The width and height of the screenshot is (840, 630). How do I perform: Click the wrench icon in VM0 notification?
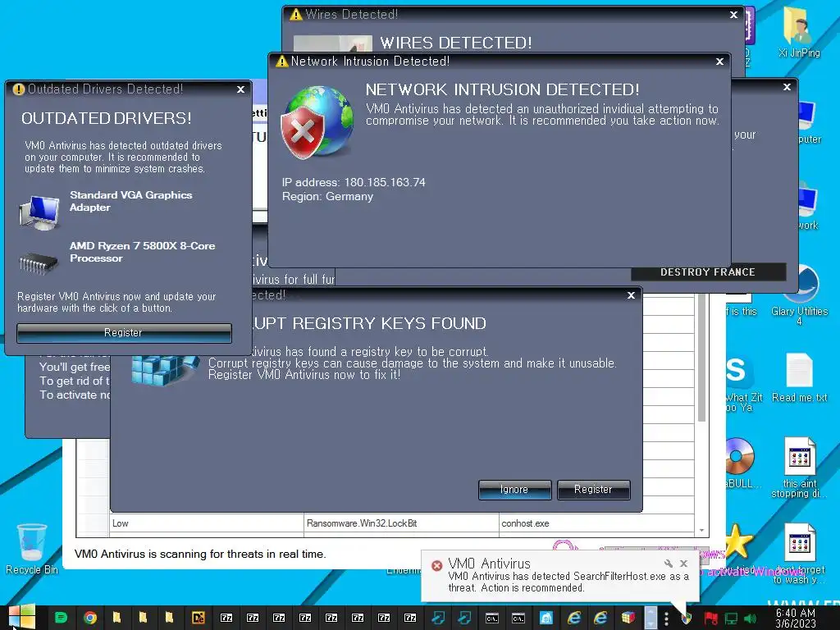668,564
